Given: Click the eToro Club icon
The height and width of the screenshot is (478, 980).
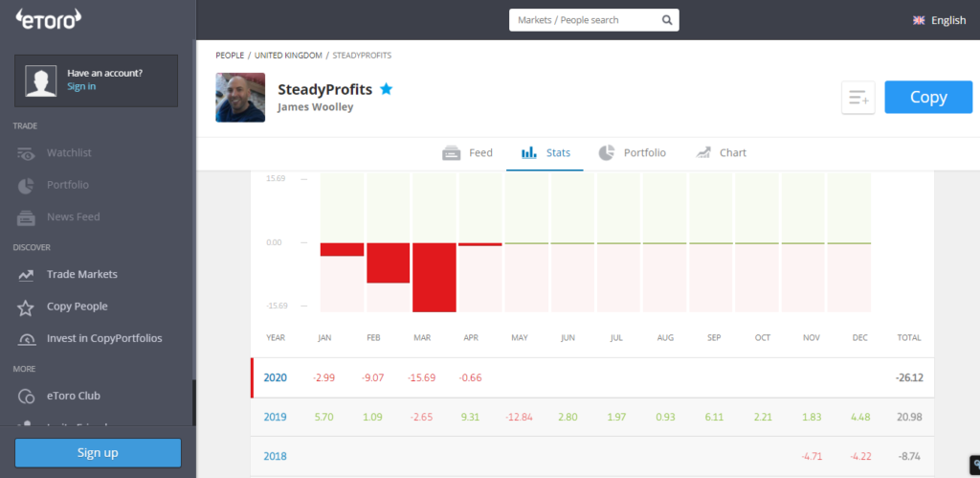Looking at the screenshot, I should pyautogui.click(x=26, y=396).
